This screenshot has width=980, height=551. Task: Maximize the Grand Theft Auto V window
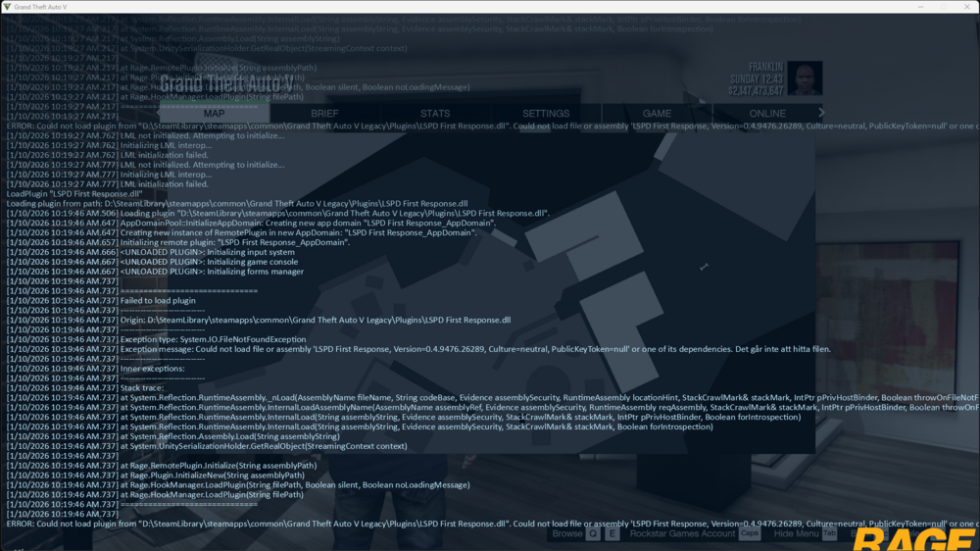click(x=944, y=6)
